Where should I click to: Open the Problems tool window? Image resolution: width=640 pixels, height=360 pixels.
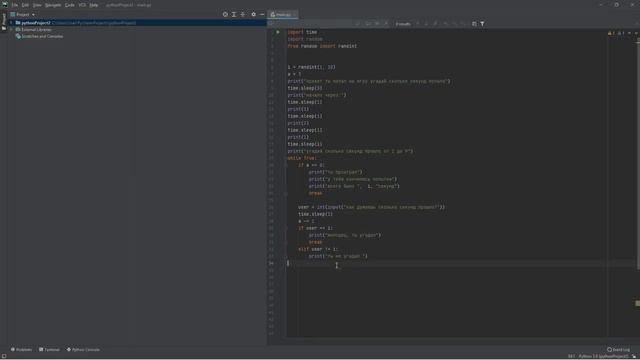21,349
